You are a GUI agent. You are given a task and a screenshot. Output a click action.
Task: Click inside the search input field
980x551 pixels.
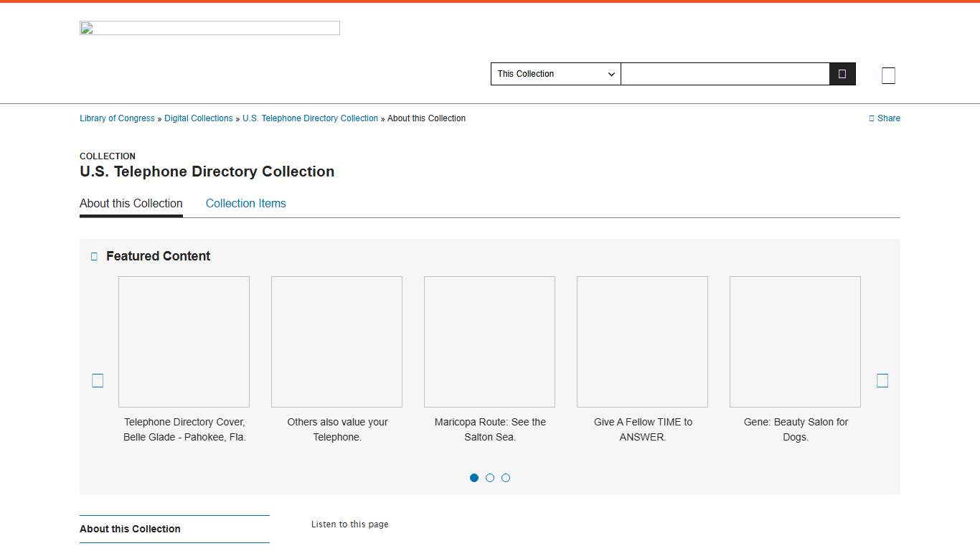(725, 73)
